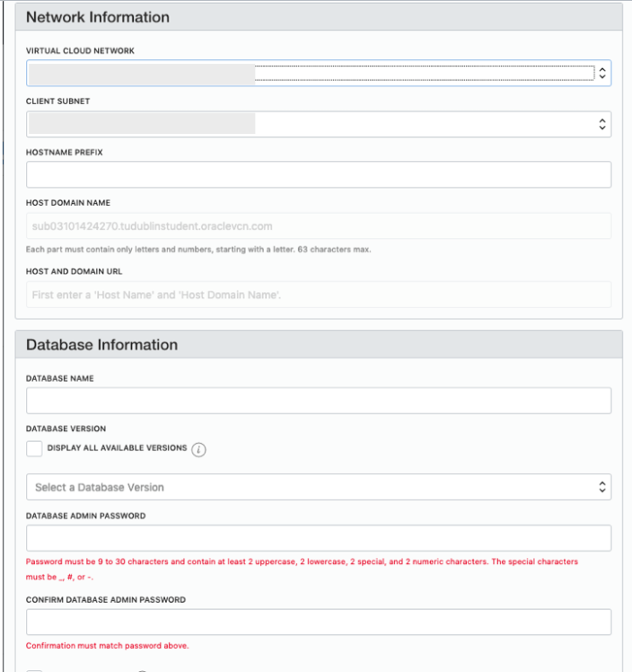This screenshot has width=632, height=672.
Task: Click the host name character limit hint text
Action: coord(197,249)
